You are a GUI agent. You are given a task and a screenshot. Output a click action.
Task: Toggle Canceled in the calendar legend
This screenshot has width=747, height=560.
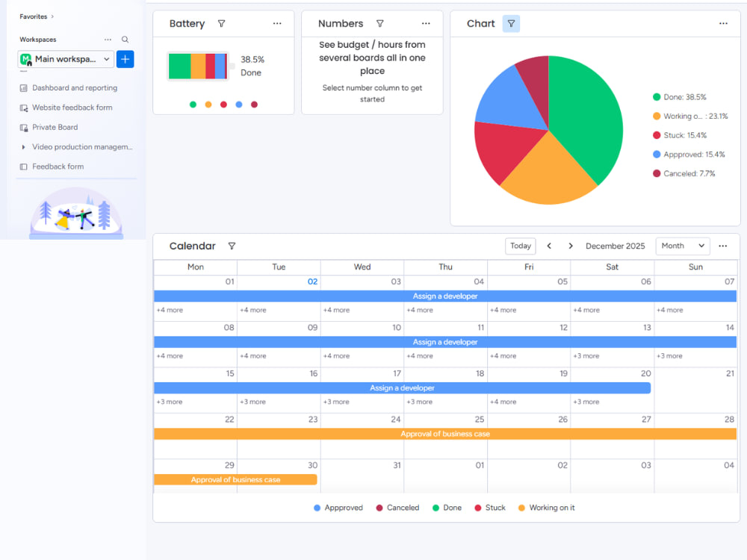(398, 508)
